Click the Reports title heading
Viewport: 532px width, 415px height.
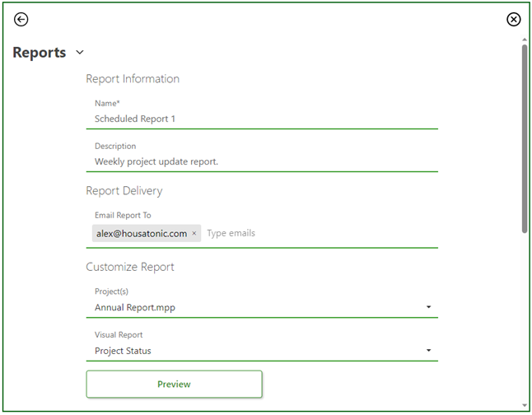pyautogui.click(x=40, y=53)
